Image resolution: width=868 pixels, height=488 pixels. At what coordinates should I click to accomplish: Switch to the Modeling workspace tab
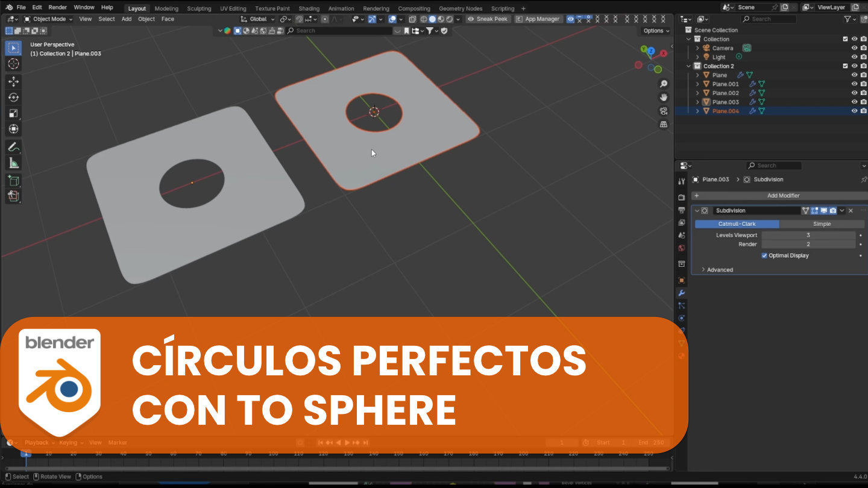[166, 8]
